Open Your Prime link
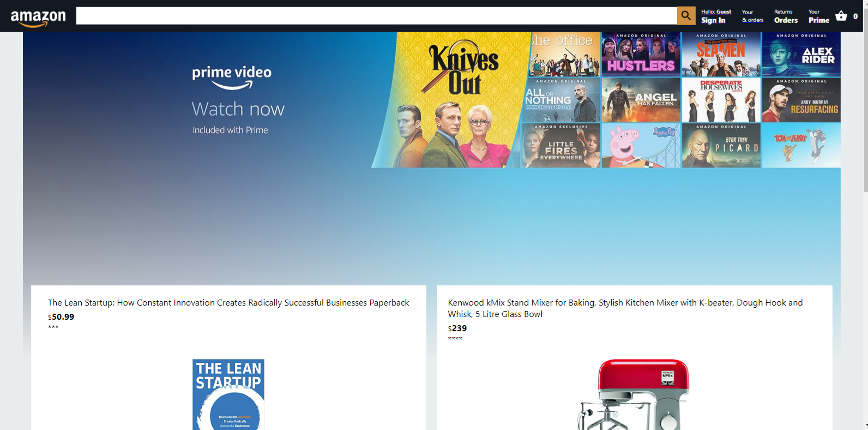Screen dimensions: 868x430 click(x=818, y=16)
